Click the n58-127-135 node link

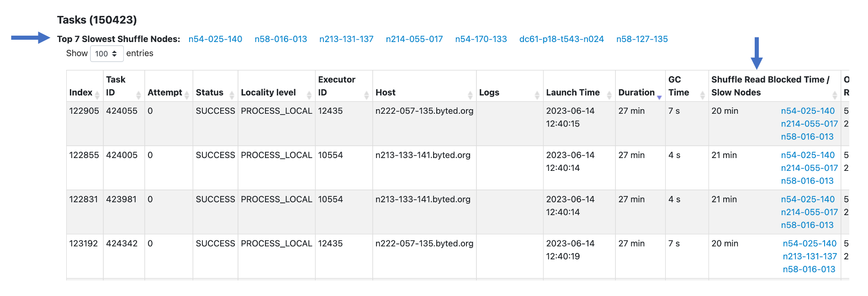click(642, 39)
